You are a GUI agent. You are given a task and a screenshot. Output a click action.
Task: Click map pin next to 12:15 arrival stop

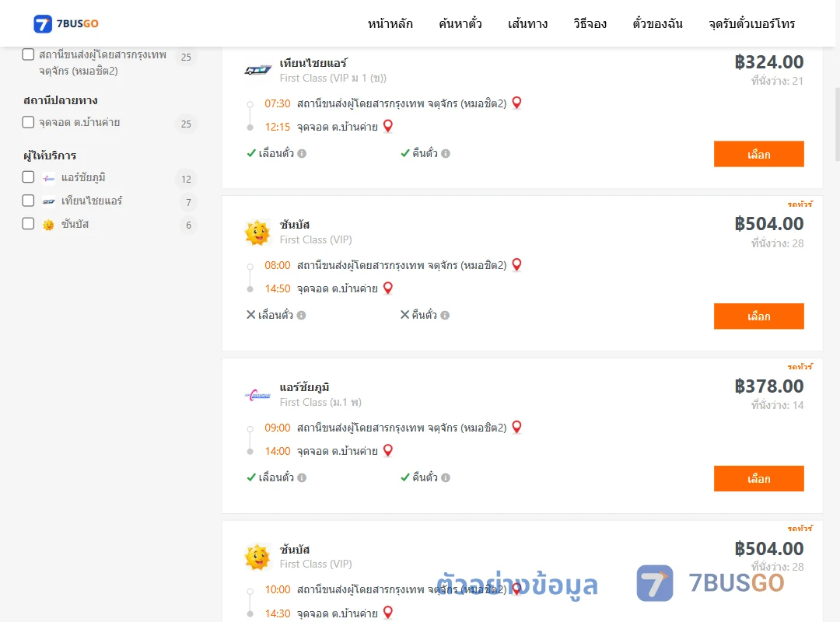388,127
